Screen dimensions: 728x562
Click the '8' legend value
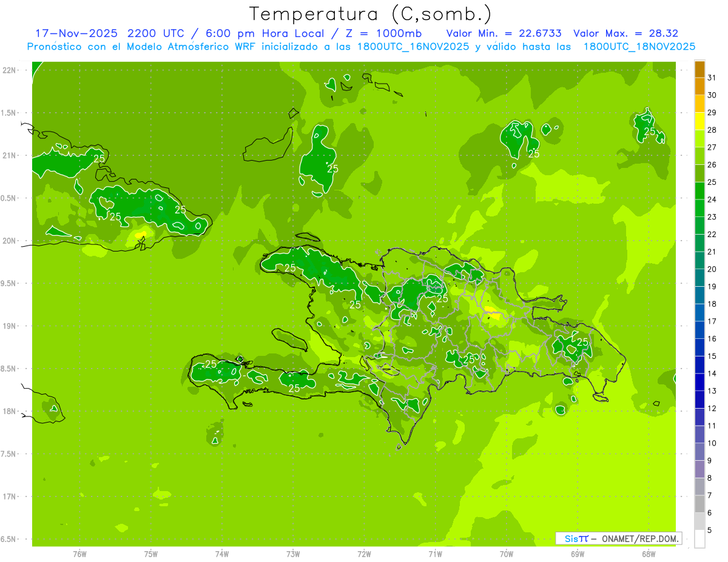710,478
